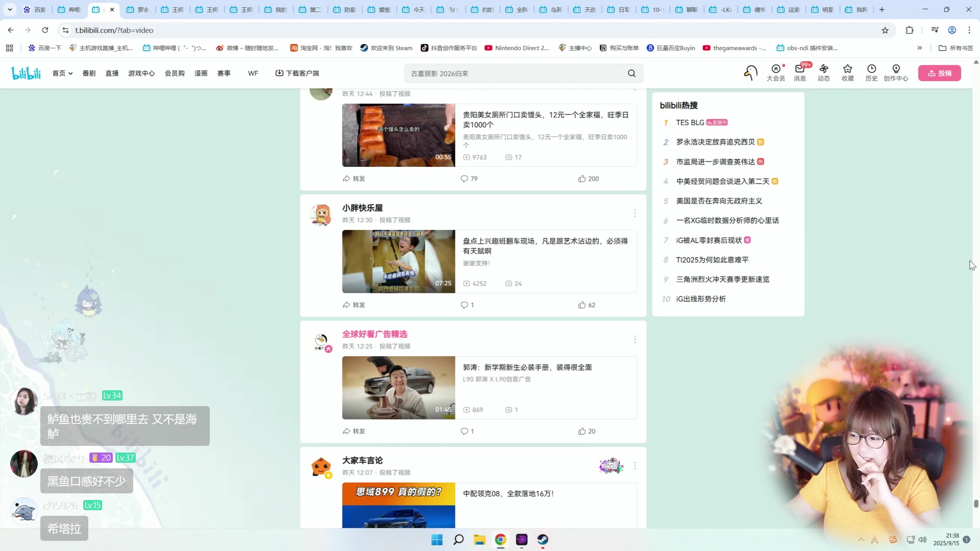Click the 投稿 upload button

(939, 73)
